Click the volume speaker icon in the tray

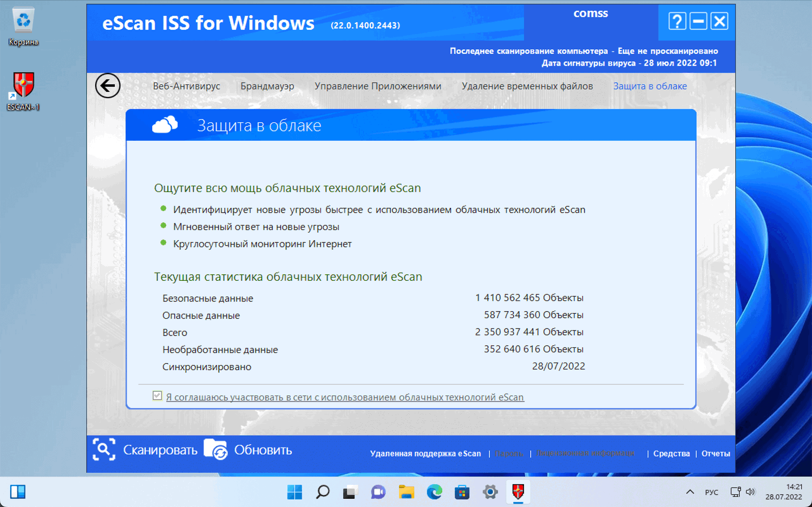[x=750, y=492]
